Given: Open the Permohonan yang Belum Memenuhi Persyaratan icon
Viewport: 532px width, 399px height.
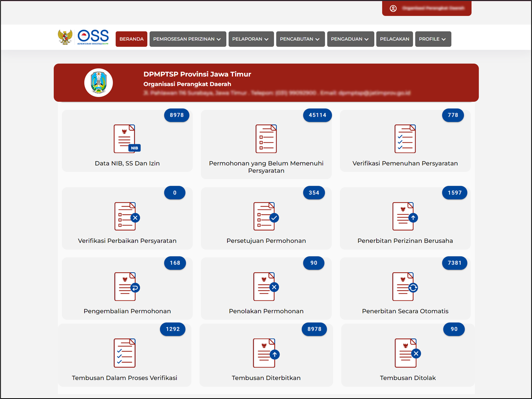Looking at the screenshot, I should pos(266,139).
